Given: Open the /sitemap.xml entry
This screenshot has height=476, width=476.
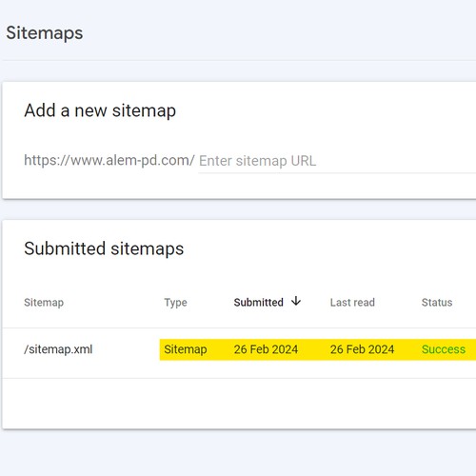Looking at the screenshot, I should 58,349.
